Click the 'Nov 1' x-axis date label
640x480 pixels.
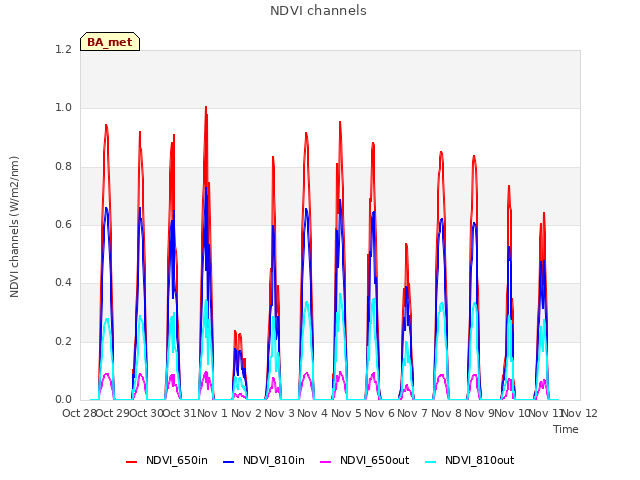point(212,413)
